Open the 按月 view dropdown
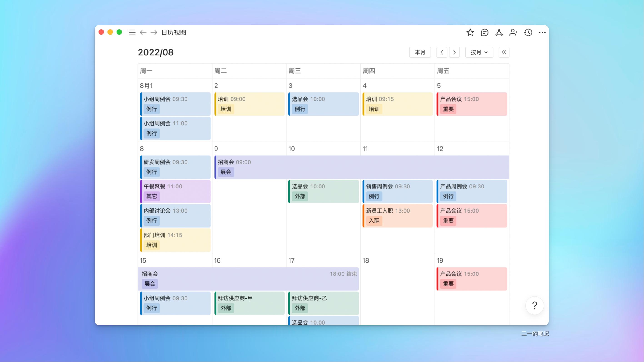 tap(479, 52)
